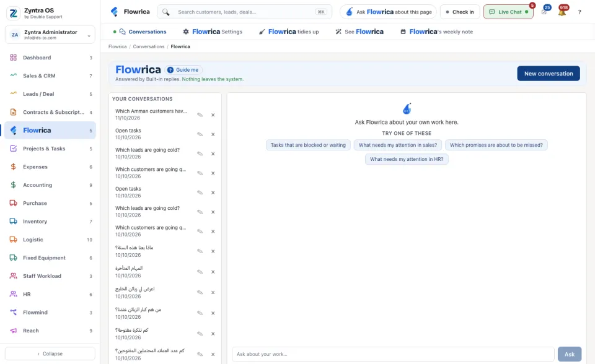
Task: Open the Dashboard module in the sidebar
Action: [x=50, y=58]
